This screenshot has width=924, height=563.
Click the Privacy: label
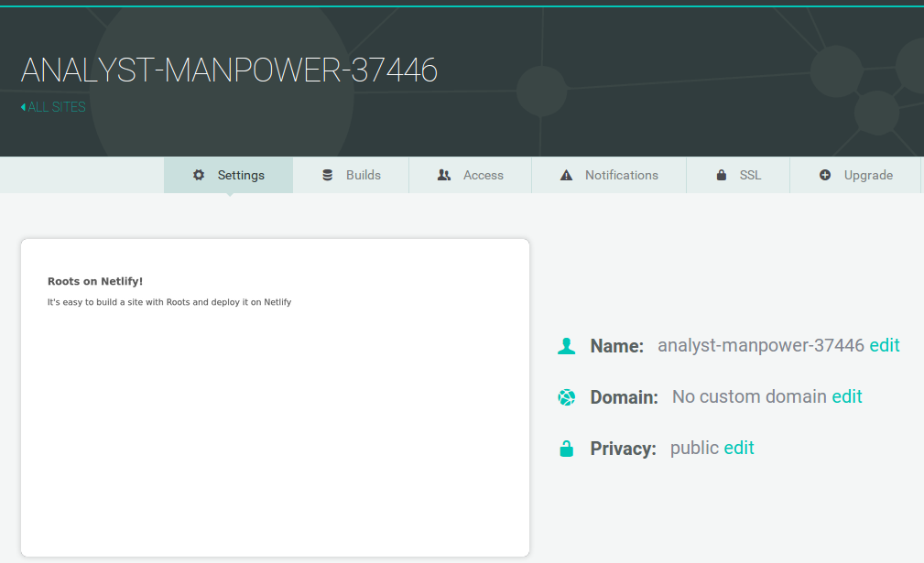(x=623, y=449)
